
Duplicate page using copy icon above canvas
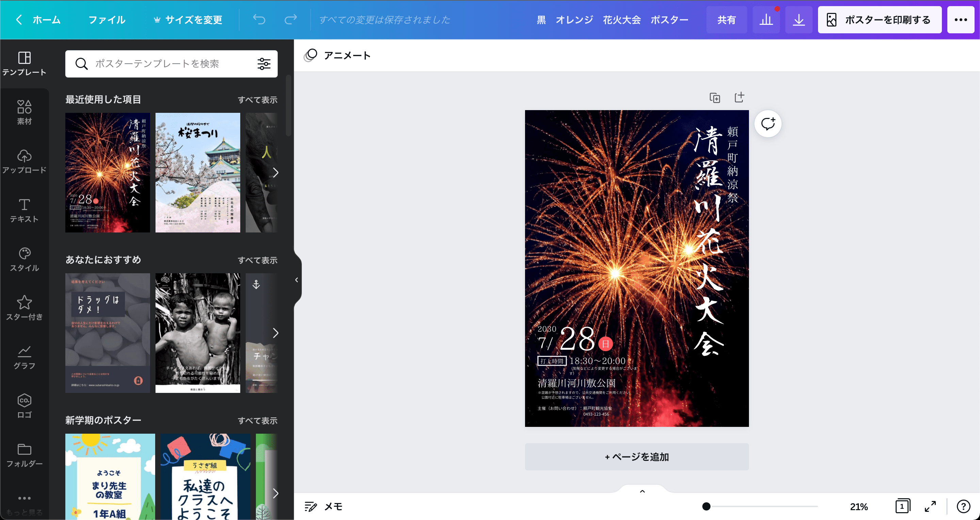pos(715,98)
